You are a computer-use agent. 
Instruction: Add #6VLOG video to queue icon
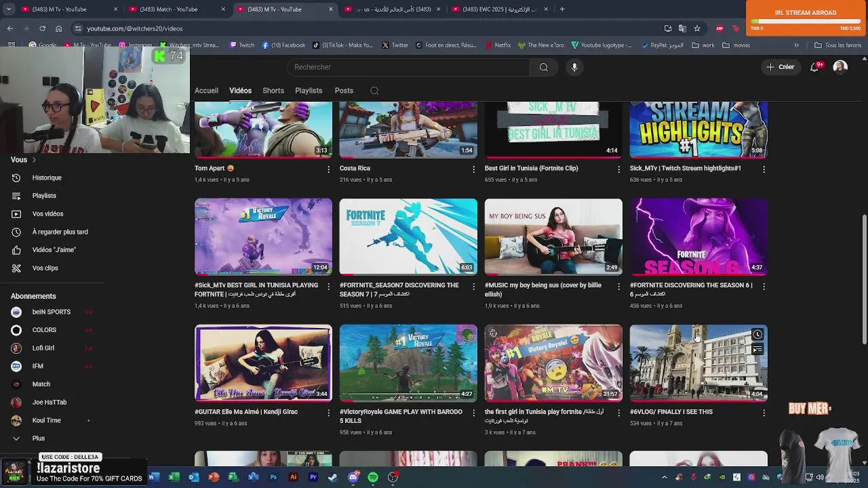tap(757, 350)
